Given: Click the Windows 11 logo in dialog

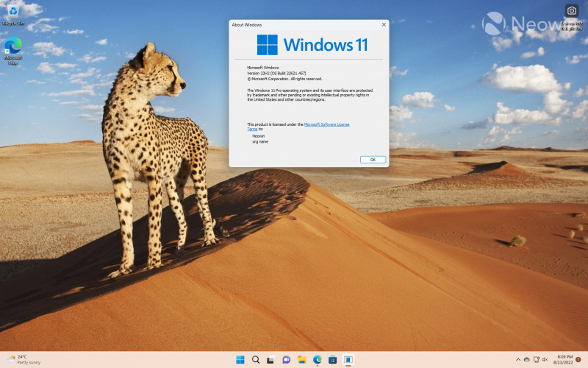Looking at the screenshot, I should coord(312,45).
